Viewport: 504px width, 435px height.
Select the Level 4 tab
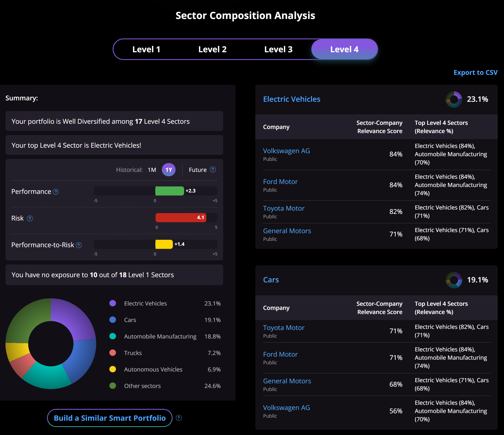[x=344, y=49]
